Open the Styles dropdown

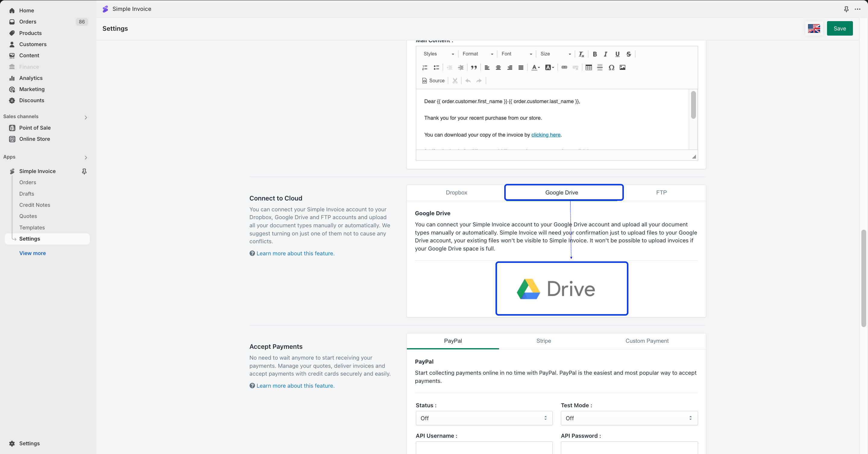pyautogui.click(x=438, y=54)
